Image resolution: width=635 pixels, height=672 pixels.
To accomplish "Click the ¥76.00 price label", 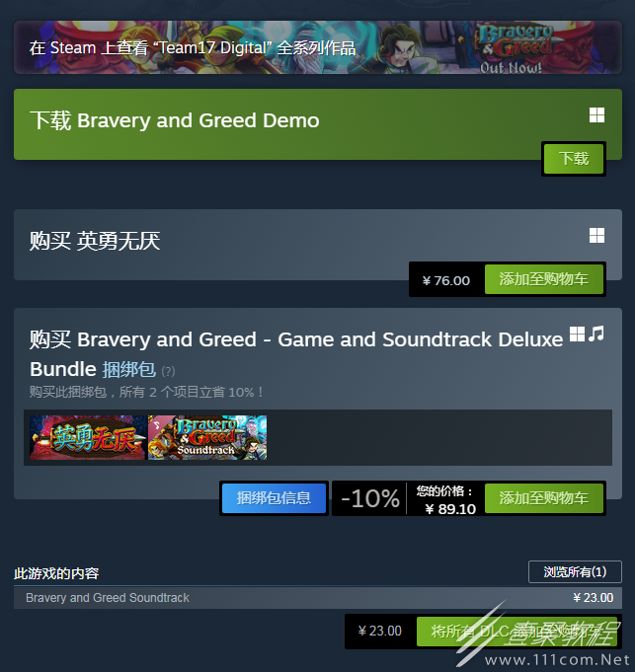I will (x=446, y=280).
